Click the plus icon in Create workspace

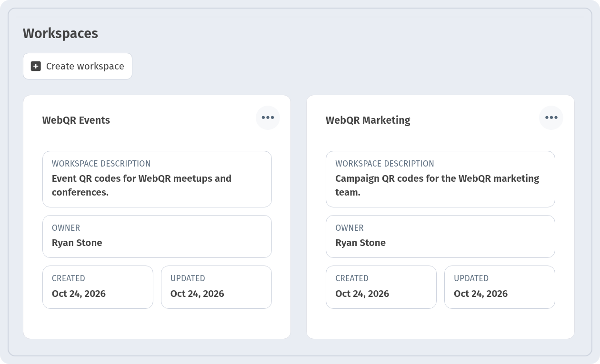(36, 66)
